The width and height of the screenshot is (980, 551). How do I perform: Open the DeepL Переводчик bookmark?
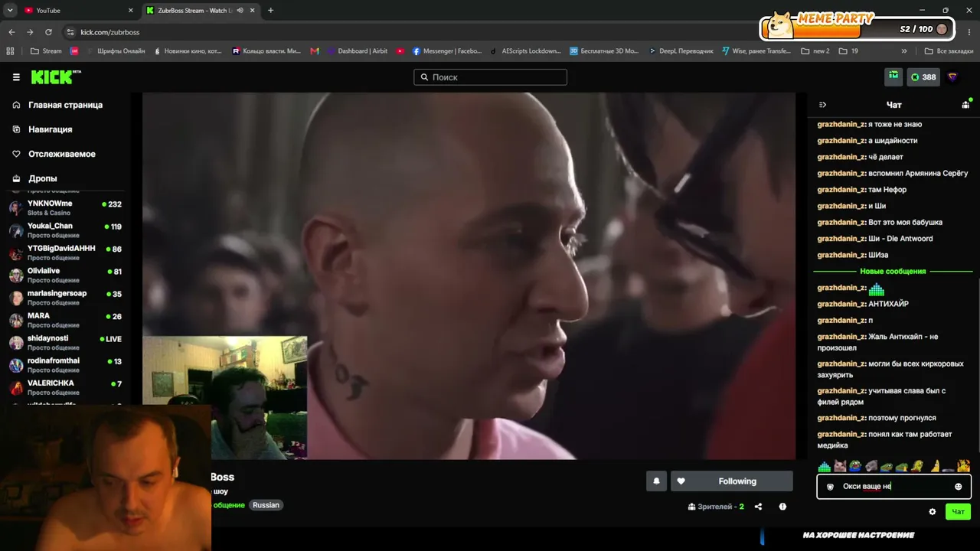tap(681, 51)
